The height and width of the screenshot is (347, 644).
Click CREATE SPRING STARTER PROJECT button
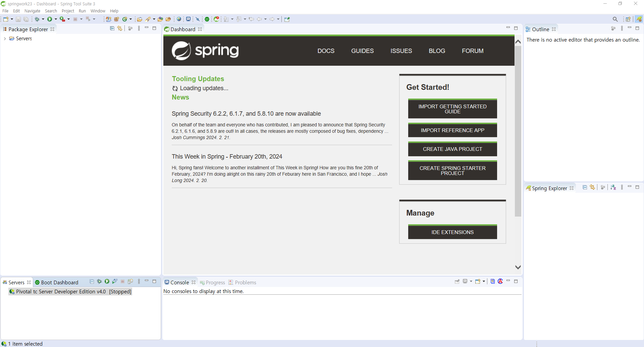pos(452,171)
